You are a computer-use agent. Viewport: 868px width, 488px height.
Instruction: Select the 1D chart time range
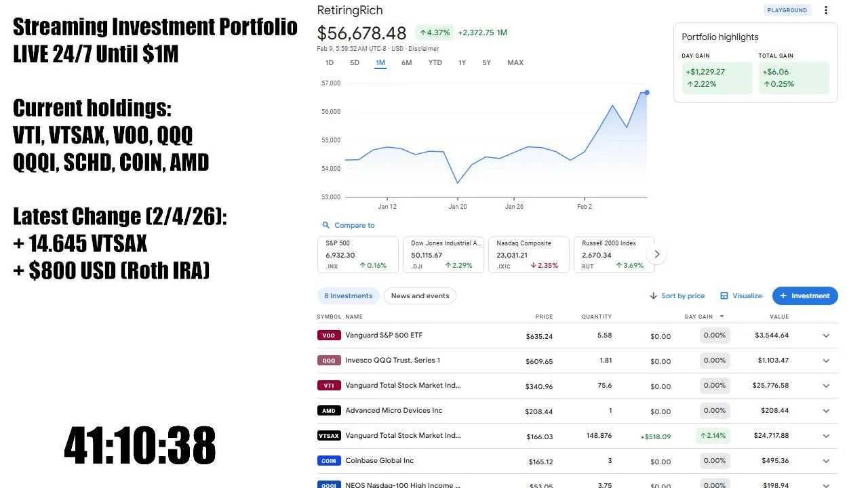330,62
